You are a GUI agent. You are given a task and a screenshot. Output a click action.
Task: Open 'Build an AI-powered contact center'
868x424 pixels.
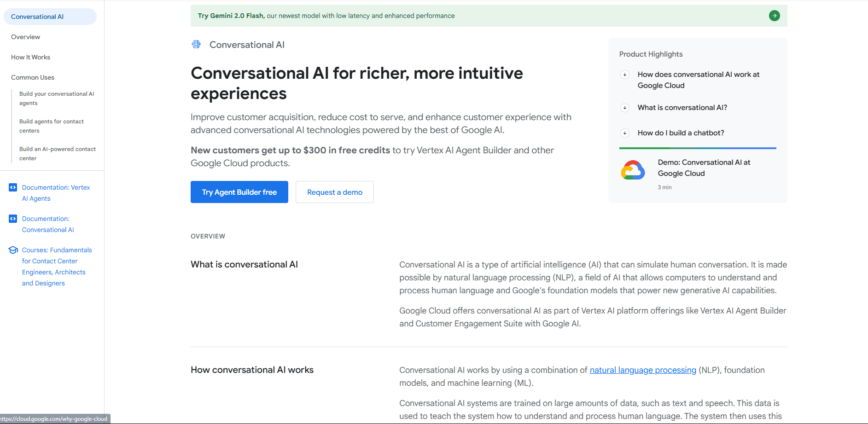58,154
